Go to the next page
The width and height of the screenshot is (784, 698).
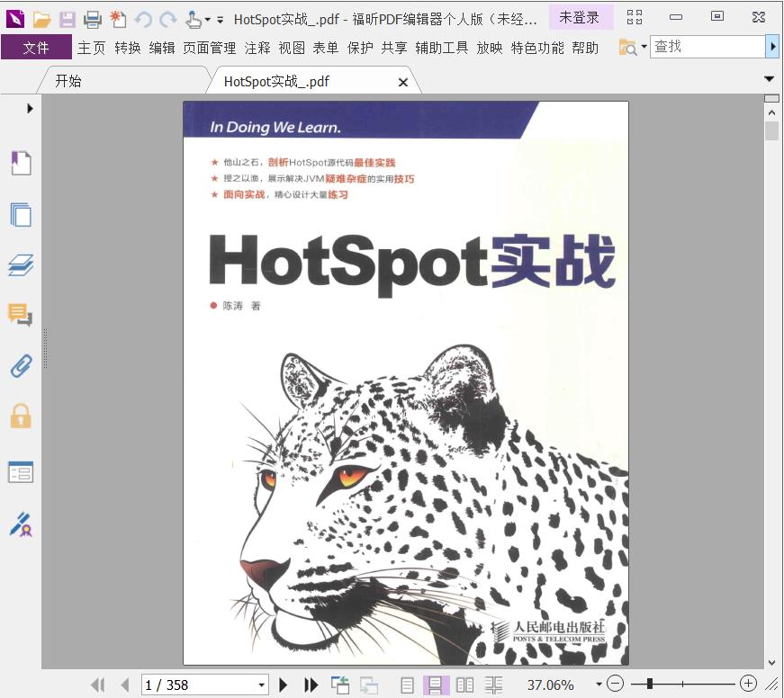pos(283,685)
